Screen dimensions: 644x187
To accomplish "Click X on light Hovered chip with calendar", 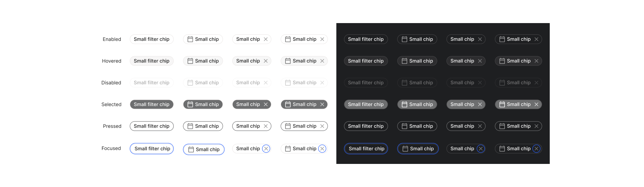I will (x=322, y=61).
